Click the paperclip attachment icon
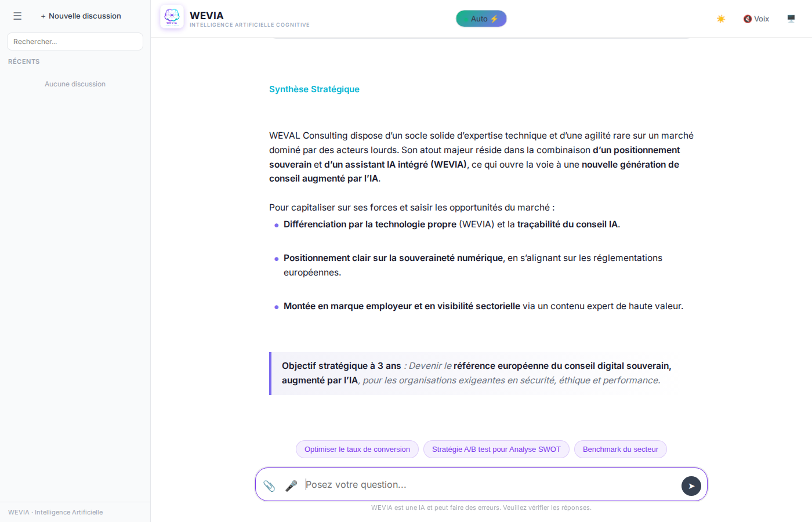This screenshot has height=522, width=812. (x=269, y=485)
